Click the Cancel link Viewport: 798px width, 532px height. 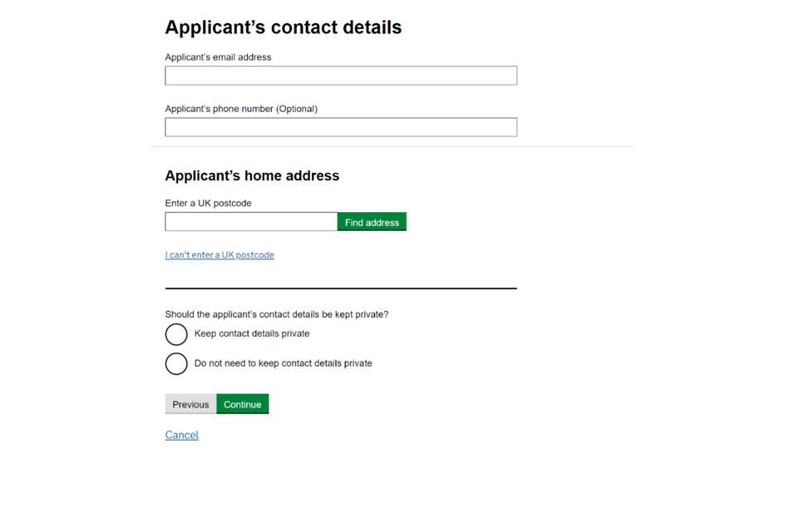point(182,435)
